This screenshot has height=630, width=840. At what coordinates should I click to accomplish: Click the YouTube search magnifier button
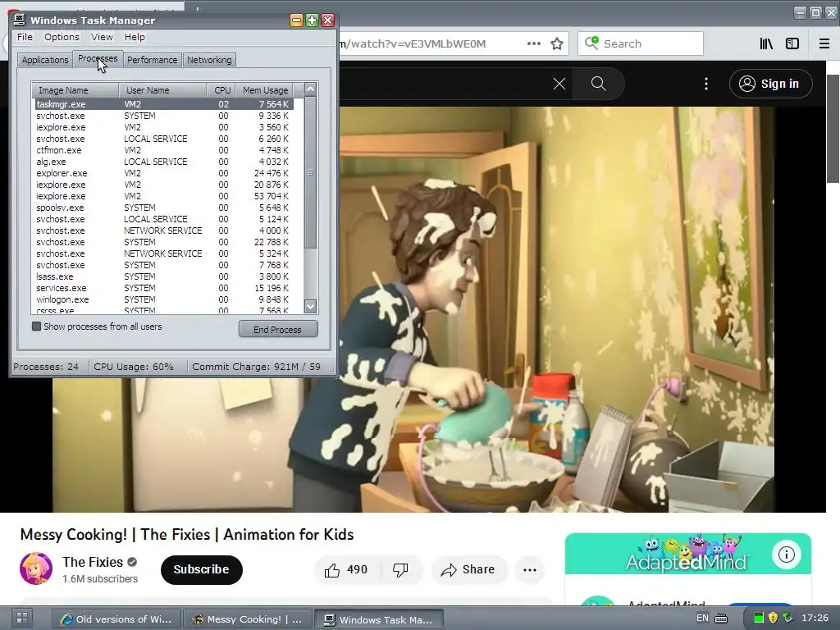pyautogui.click(x=598, y=84)
